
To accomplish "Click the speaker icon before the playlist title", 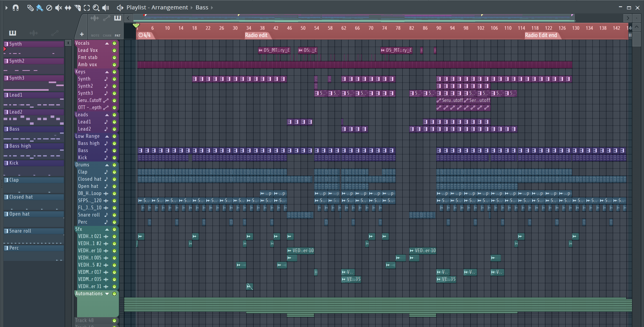I will click(x=120, y=8).
